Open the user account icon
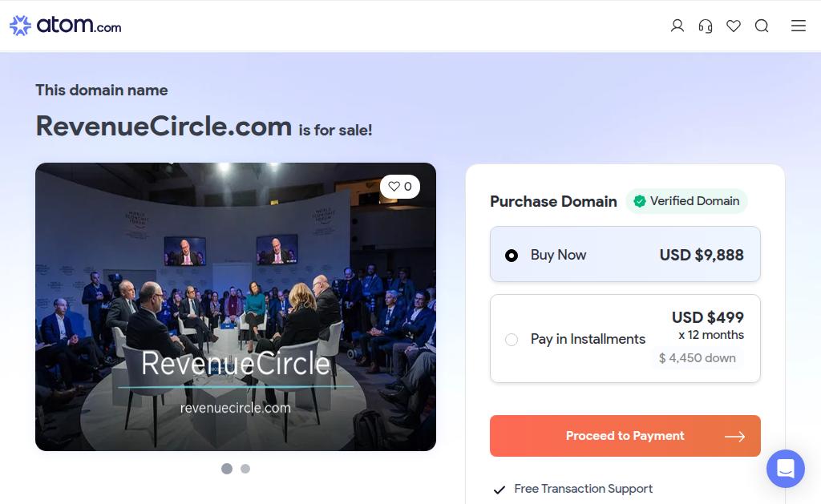 click(x=677, y=26)
